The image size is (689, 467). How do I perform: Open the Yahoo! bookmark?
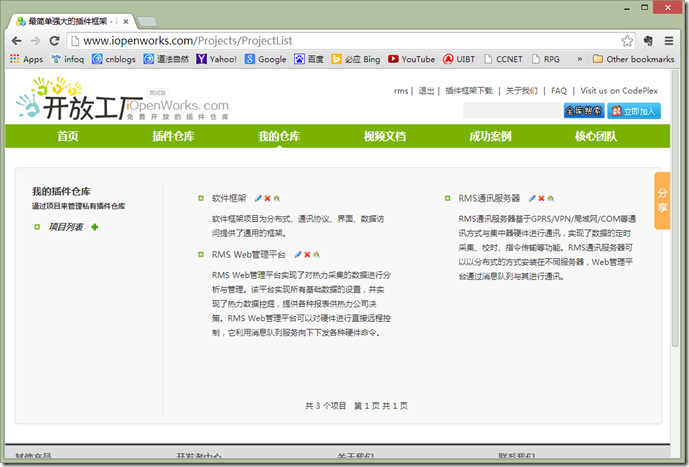click(x=216, y=59)
